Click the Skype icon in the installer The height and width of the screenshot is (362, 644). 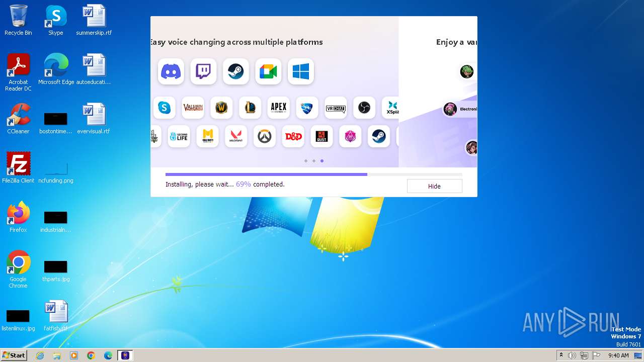tap(165, 108)
